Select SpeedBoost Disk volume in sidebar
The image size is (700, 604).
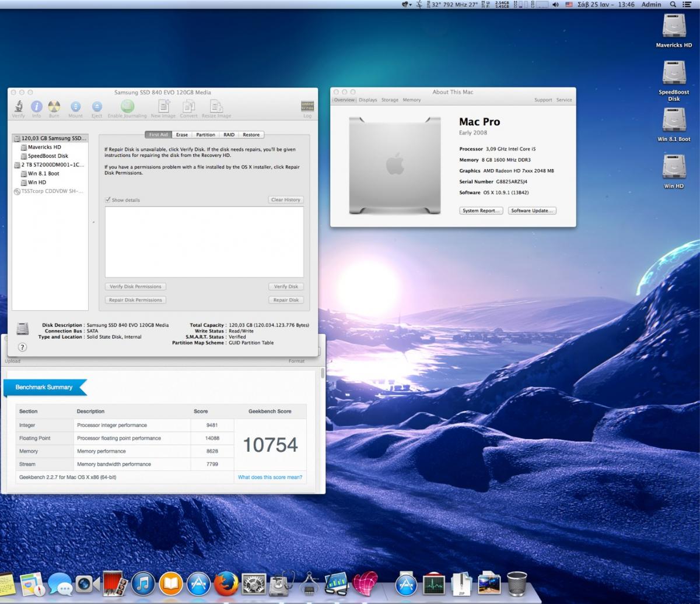click(x=50, y=156)
